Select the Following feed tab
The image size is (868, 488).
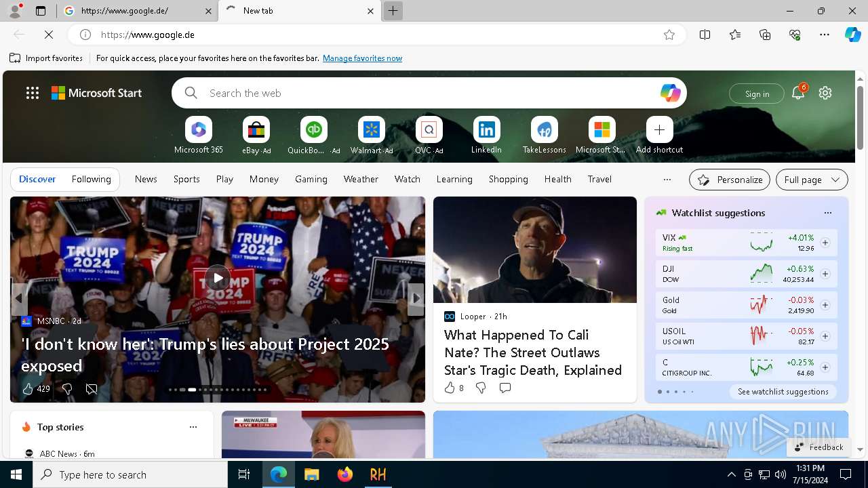[x=91, y=179]
